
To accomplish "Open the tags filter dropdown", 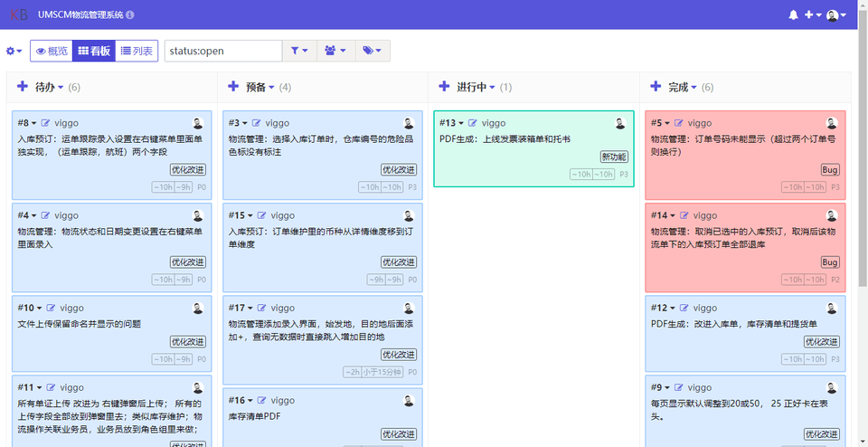I will coord(373,51).
